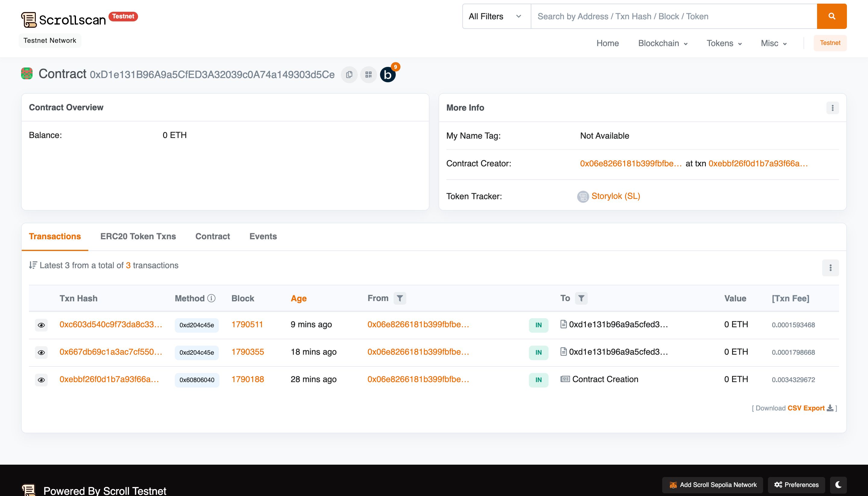Open block 1790511
The image size is (868, 496).
click(247, 324)
